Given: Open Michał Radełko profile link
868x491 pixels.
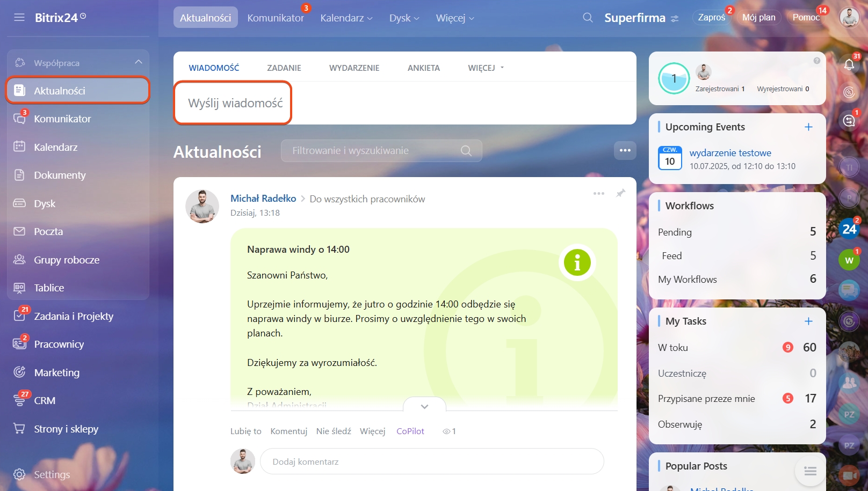Looking at the screenshot, I should [x=263, y=199].
